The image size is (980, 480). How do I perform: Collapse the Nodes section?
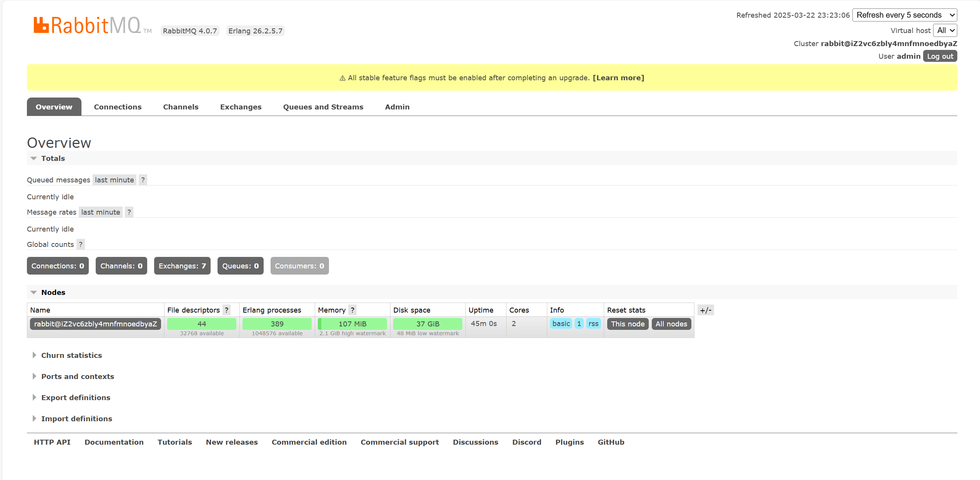[53, 292]
